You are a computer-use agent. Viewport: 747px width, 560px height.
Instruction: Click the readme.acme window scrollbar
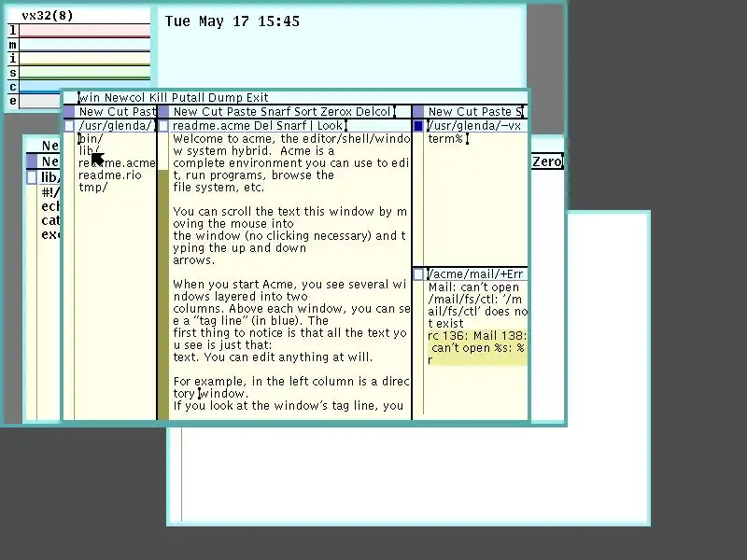pos(163,276)
